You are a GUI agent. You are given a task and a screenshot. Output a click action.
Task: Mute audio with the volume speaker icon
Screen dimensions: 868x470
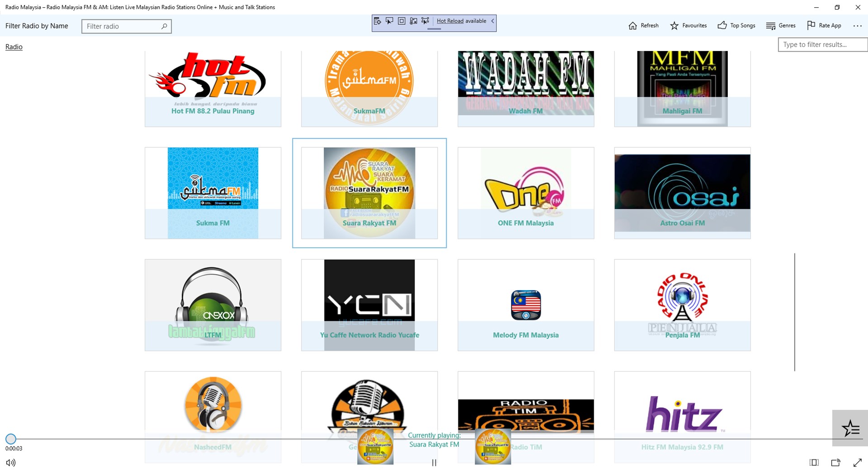coord(11,462)
